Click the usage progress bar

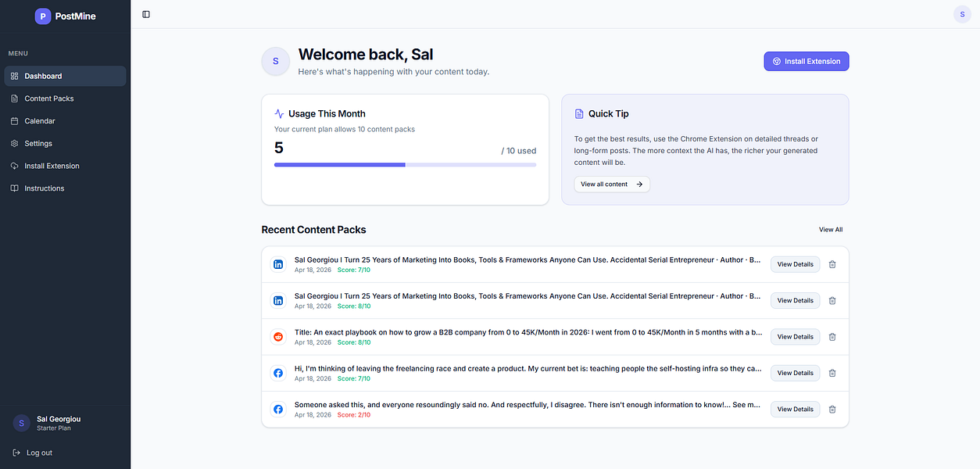(405, 165)
